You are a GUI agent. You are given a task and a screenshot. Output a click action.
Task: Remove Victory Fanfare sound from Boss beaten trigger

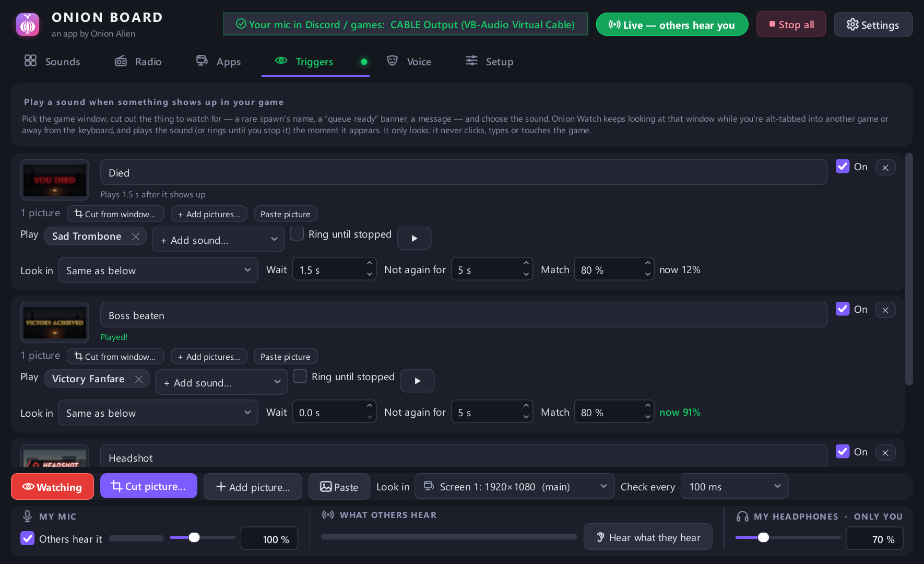point(139,379)
